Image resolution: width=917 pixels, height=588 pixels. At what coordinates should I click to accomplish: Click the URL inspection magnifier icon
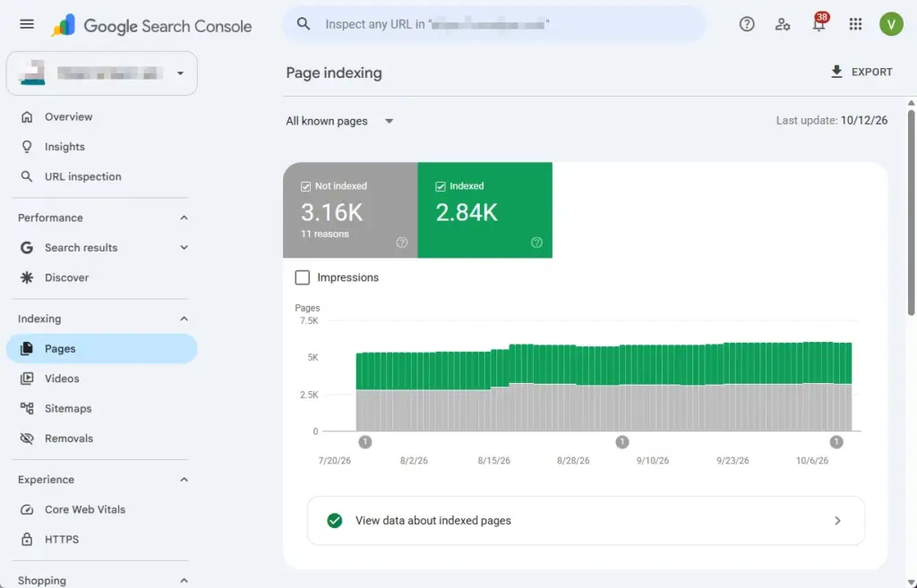click(27, 176)
